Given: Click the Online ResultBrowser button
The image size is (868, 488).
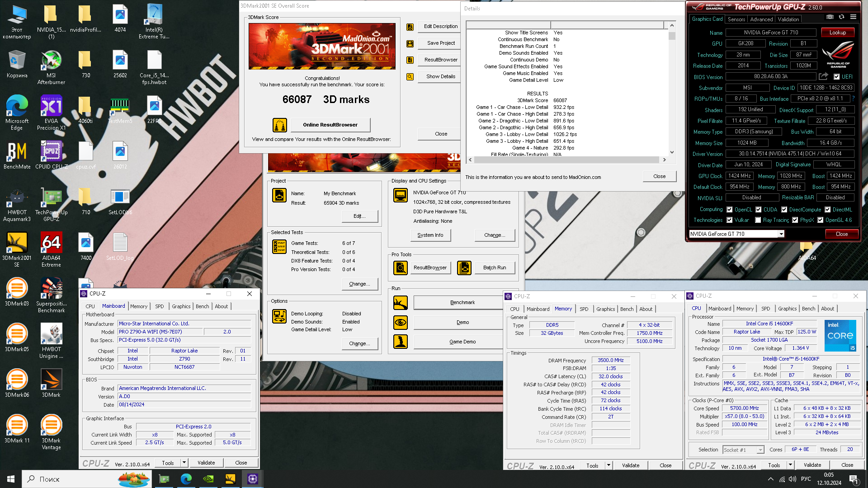Looking at the screenshot, I should [330, 125].
